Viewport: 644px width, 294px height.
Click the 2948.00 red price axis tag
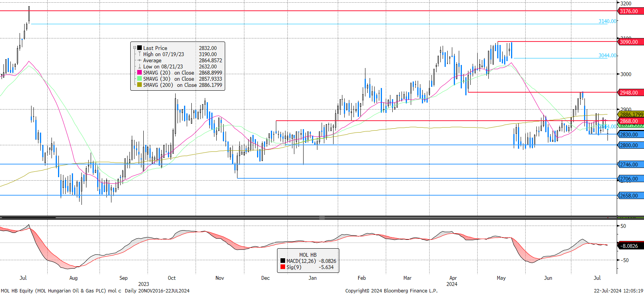(630, 93)
